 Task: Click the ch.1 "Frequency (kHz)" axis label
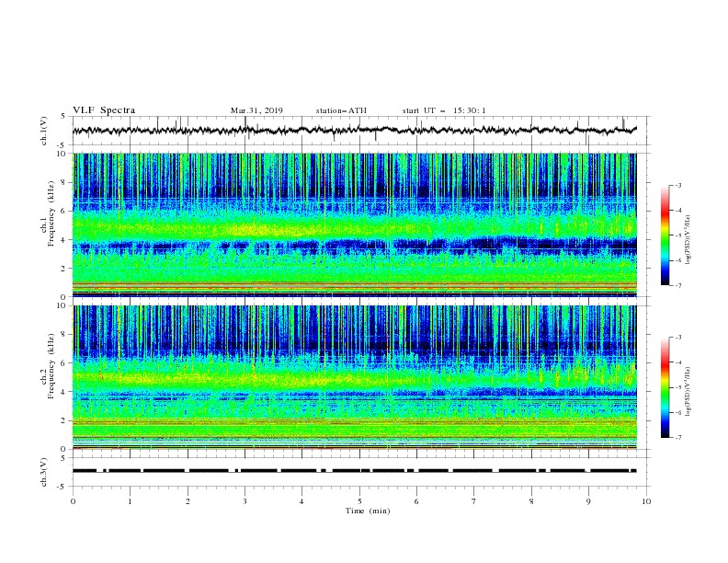click(51, 214)
